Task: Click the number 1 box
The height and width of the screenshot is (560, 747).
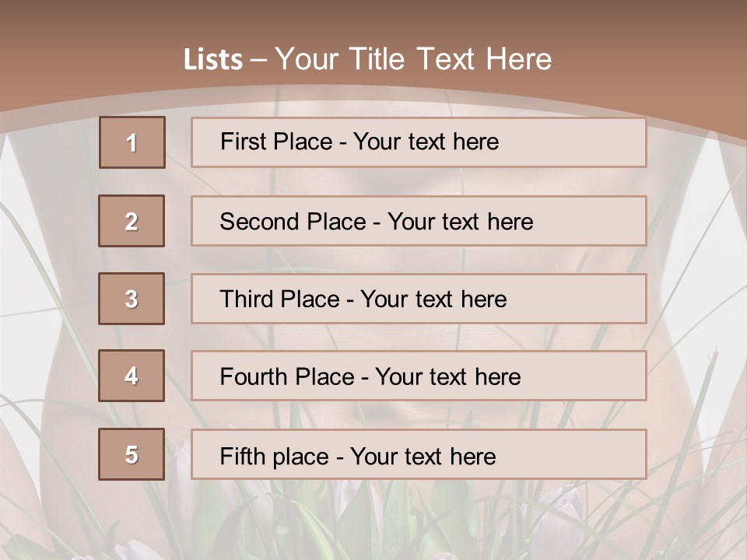Action: [132, 142]
